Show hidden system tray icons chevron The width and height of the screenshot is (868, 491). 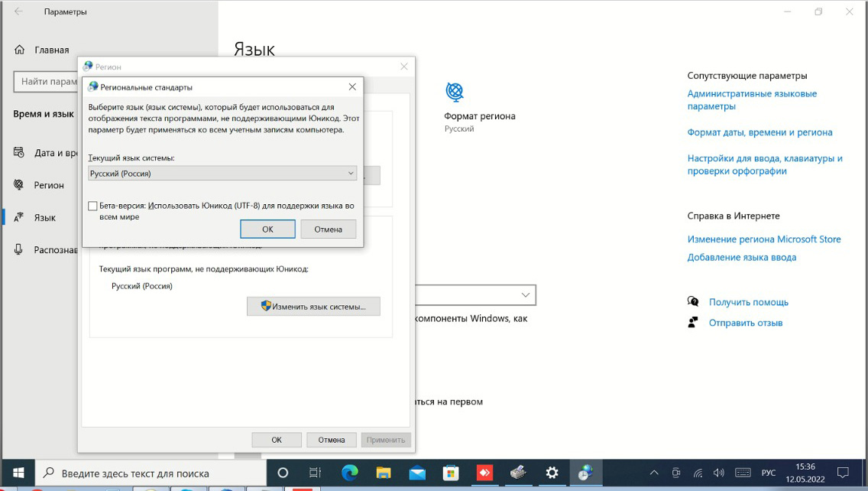pos(654,473)
